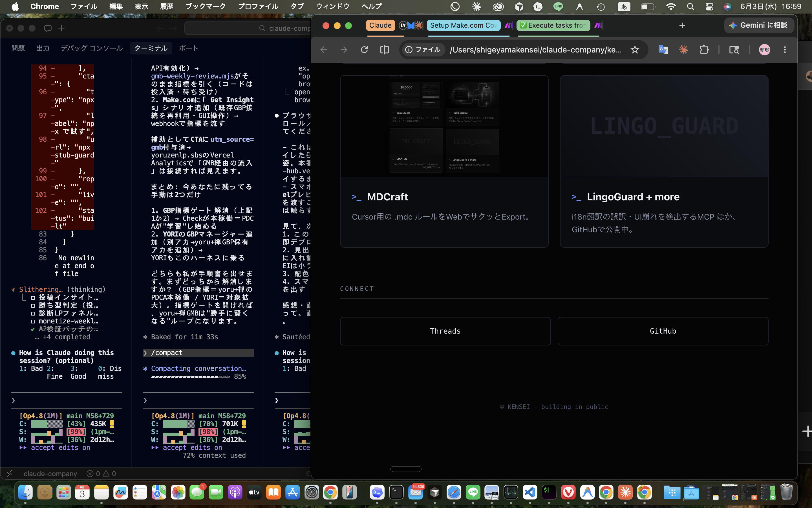Click errors and warnings count in status bar
812x508 pixels.
(x=101, y=473)
